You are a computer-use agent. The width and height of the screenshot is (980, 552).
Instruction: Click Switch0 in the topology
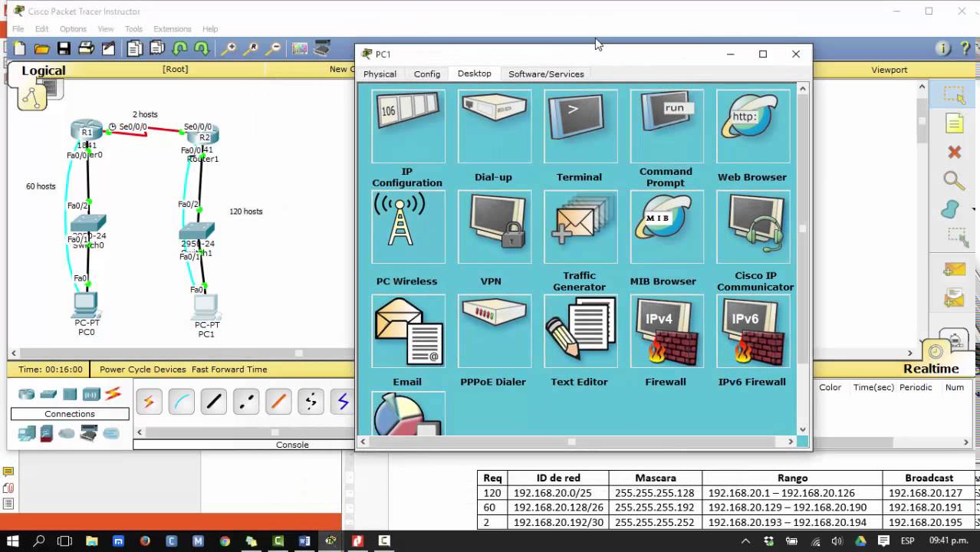click(88, 223)
